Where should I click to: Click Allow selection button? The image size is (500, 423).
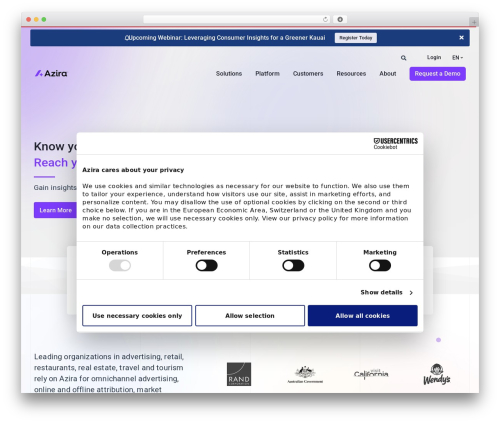point(250,316)
